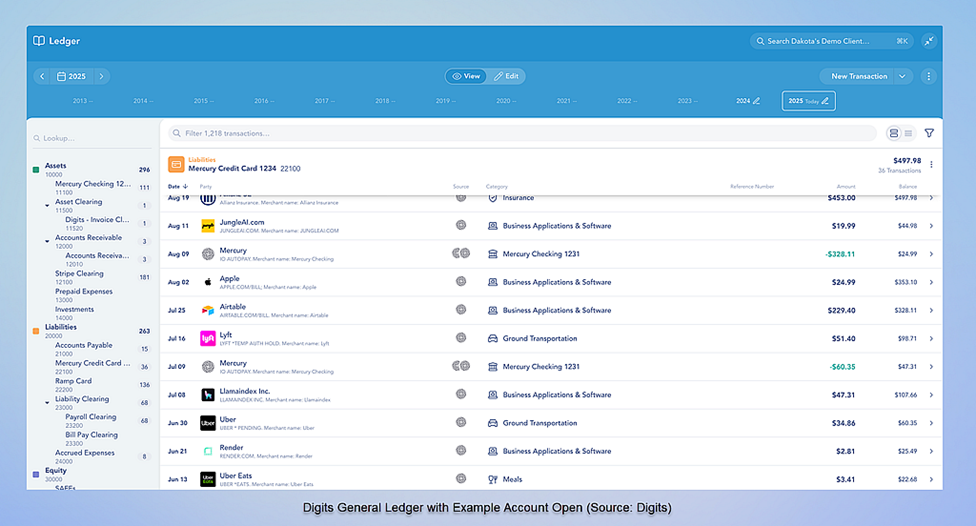Open Mercury Checking account in sidebar
976x526 pixels.
(93, 184)
